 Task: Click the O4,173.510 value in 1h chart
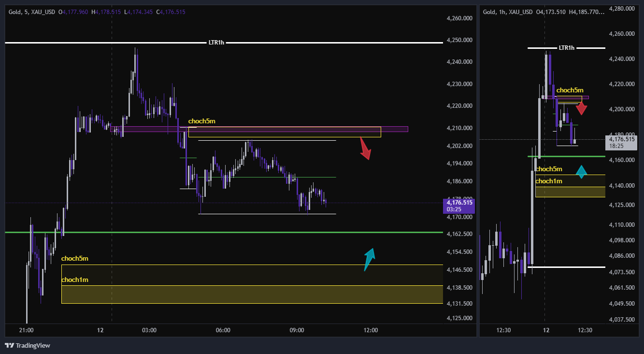coord(551,12)
